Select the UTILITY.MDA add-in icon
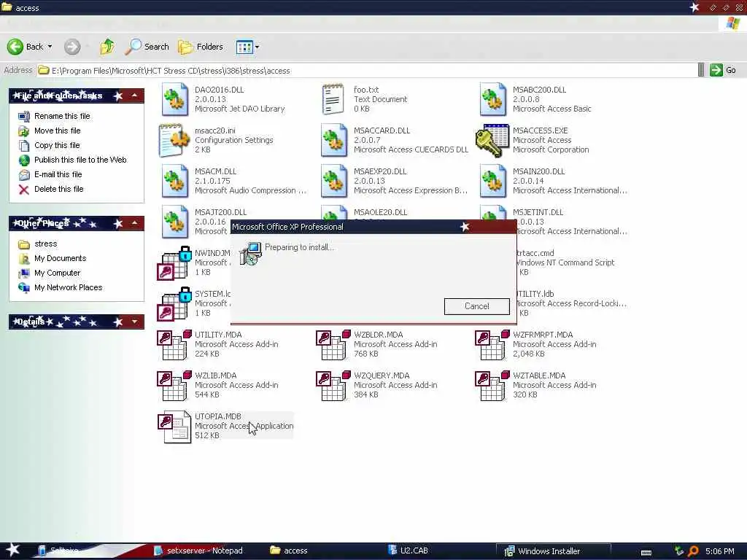Screen dimensions: 747x560 174,344
